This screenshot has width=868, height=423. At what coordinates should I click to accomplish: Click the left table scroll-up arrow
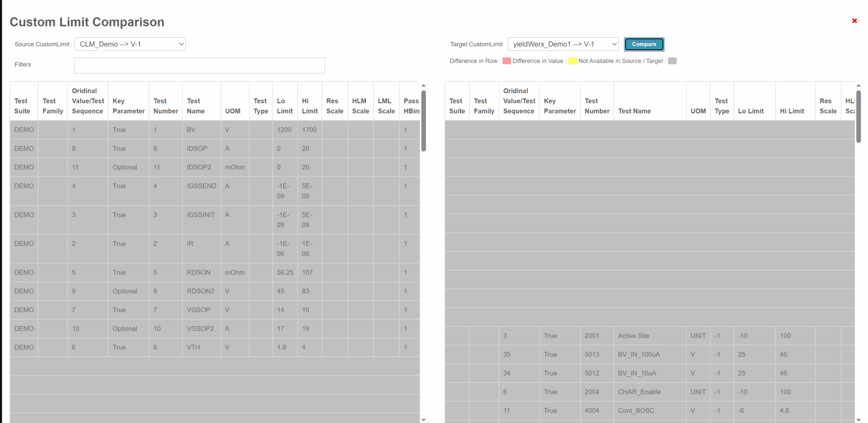(423, 85)
